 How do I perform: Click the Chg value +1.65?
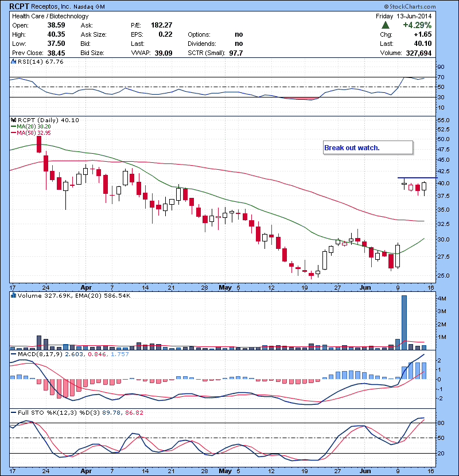[422, 34]
